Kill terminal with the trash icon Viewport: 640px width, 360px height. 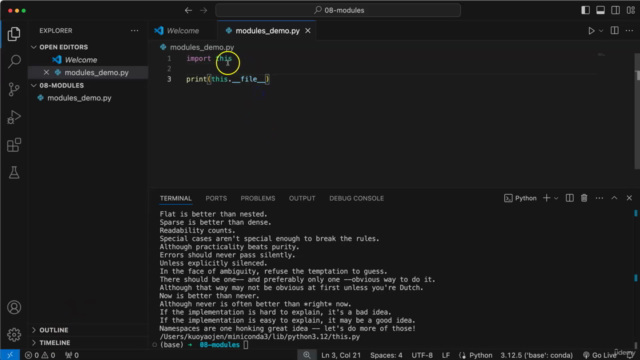click(584, 198)
